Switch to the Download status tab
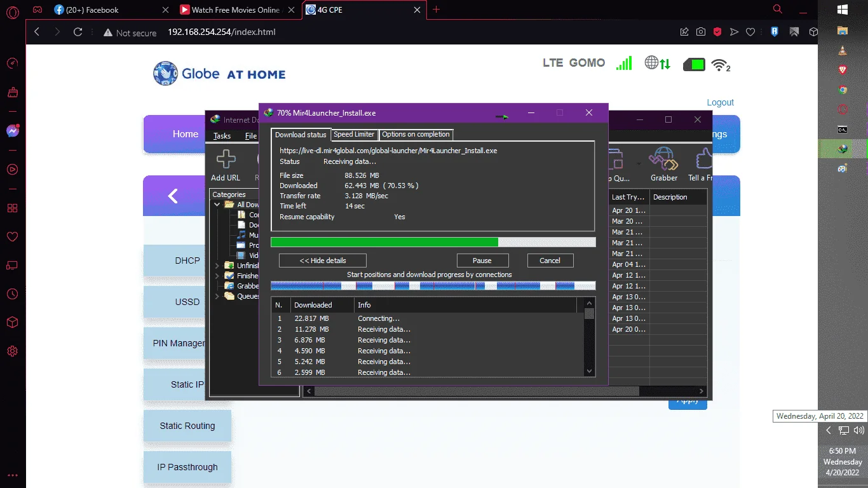Viewport: 868px width, 488px height. click(301, 135)
